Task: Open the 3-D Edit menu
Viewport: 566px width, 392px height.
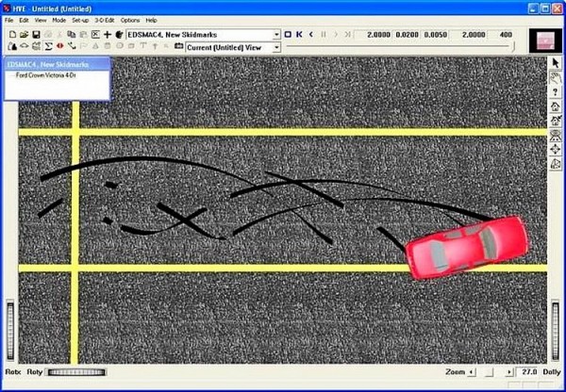Action: coord(104,20)
